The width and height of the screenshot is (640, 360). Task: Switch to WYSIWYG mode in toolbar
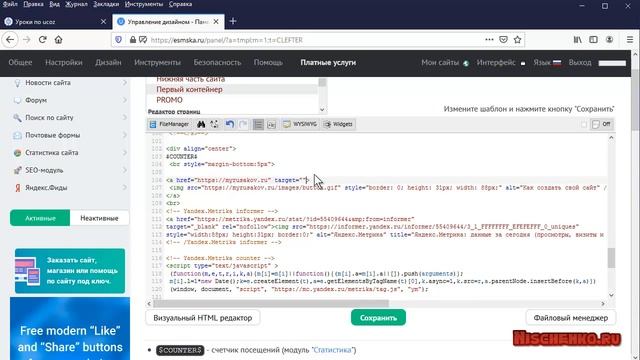click(x=300, y=124)
